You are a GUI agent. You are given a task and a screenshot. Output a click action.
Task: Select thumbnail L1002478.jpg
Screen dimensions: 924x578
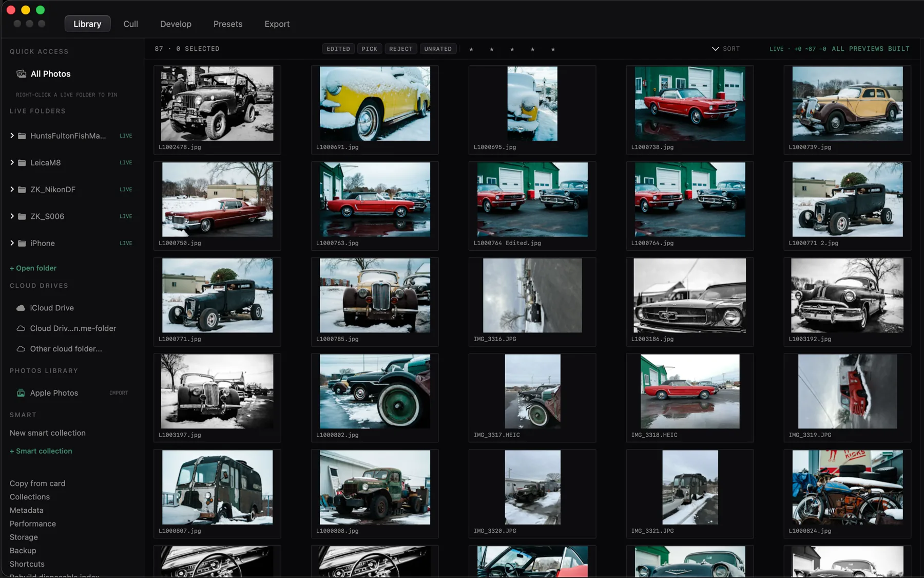217,103
